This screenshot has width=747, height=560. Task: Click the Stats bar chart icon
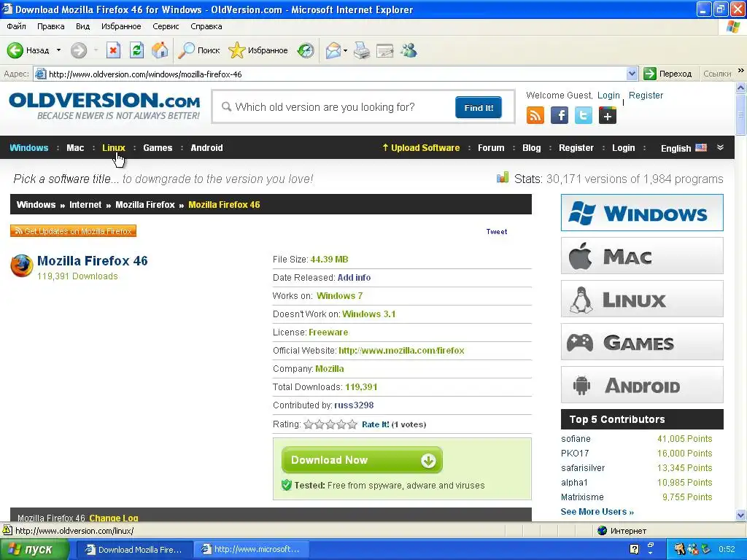[x=503, y=178]
